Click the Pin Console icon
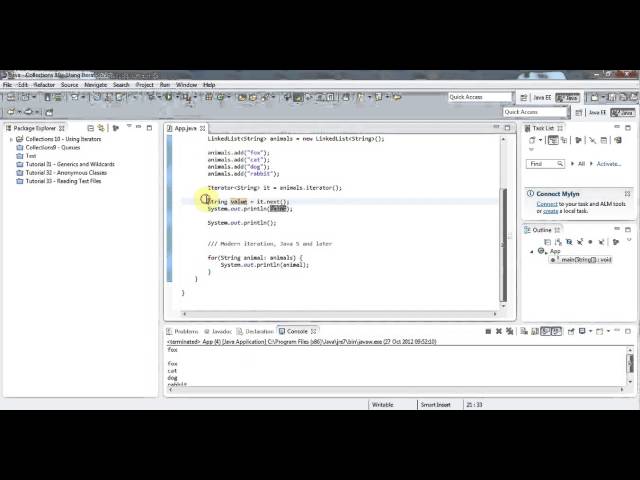Viewport: 640px width, 480px height. [571, 331]
